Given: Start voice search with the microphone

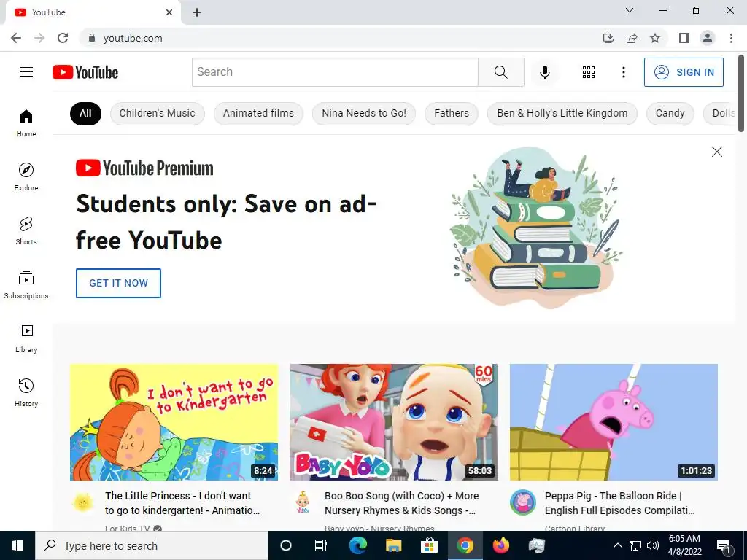Looking at the screenshot, I should click(x=544, y=72).
